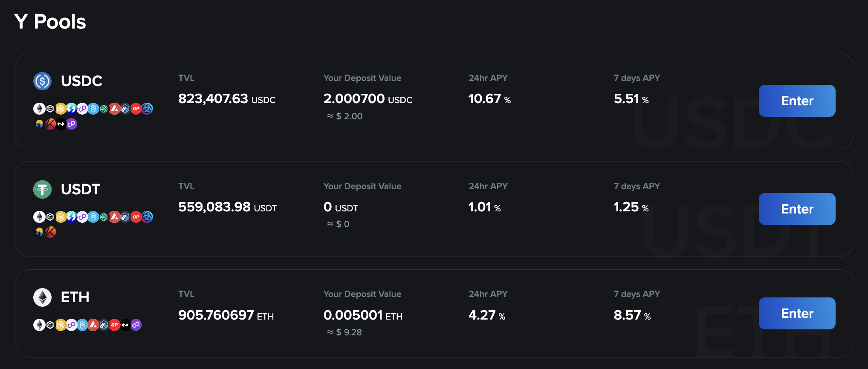Click the Y Pools heading

point(50,22)
